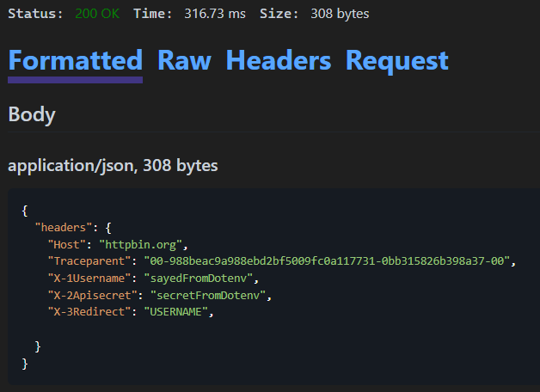The image size is (540, 392).
Task: Switch to the Formatted tab
Action: (75, 60)
